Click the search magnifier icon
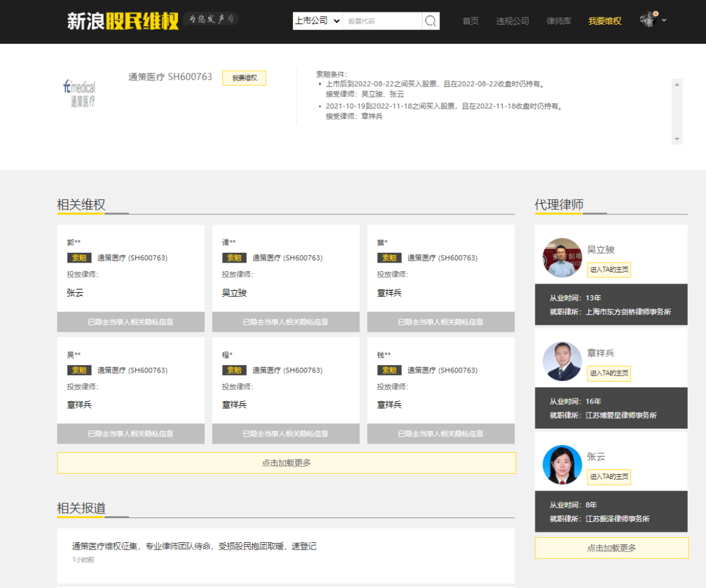This screenshot has height=588, width=706. coord(430,21)
